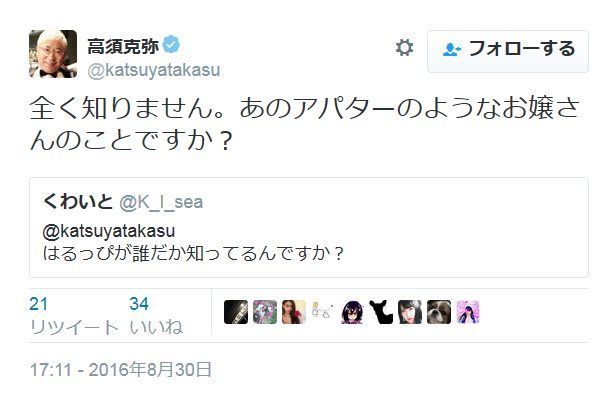Open the black striped liker avatar
The width and height of the screenshot is (610, 393).
click(x=236, y=312)
